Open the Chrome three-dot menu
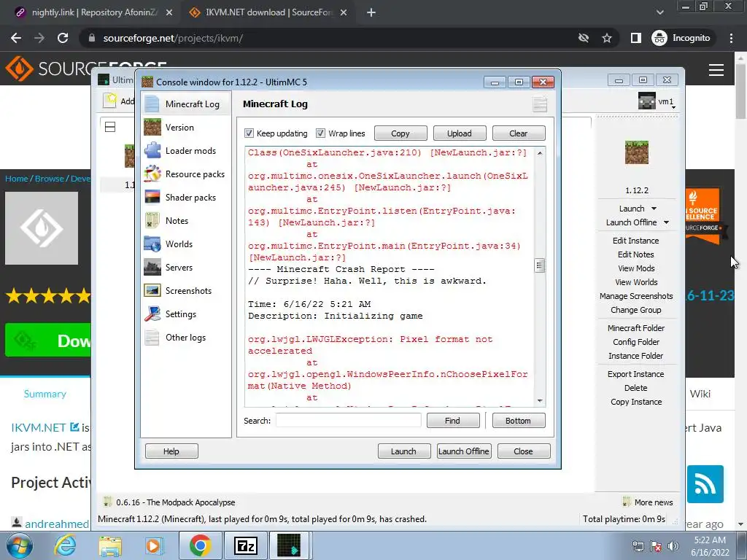This screenshot has width=747, height=560. (731, 38)
